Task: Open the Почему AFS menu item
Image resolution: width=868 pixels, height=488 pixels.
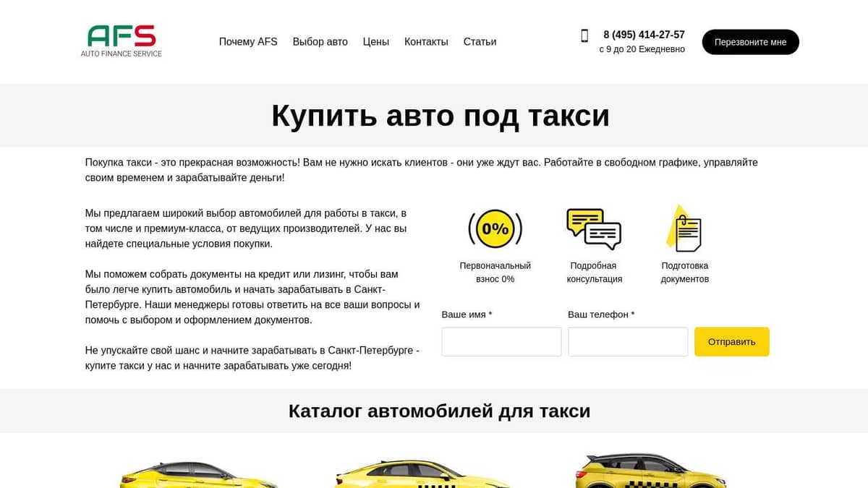Action: pyautogui.click(x=248, y=41)
